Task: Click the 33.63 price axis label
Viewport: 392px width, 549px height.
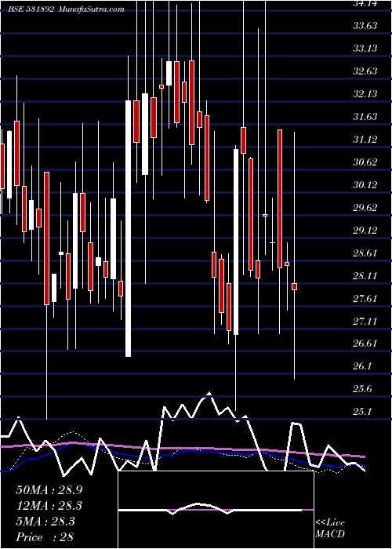Action: tap(365, 26)
